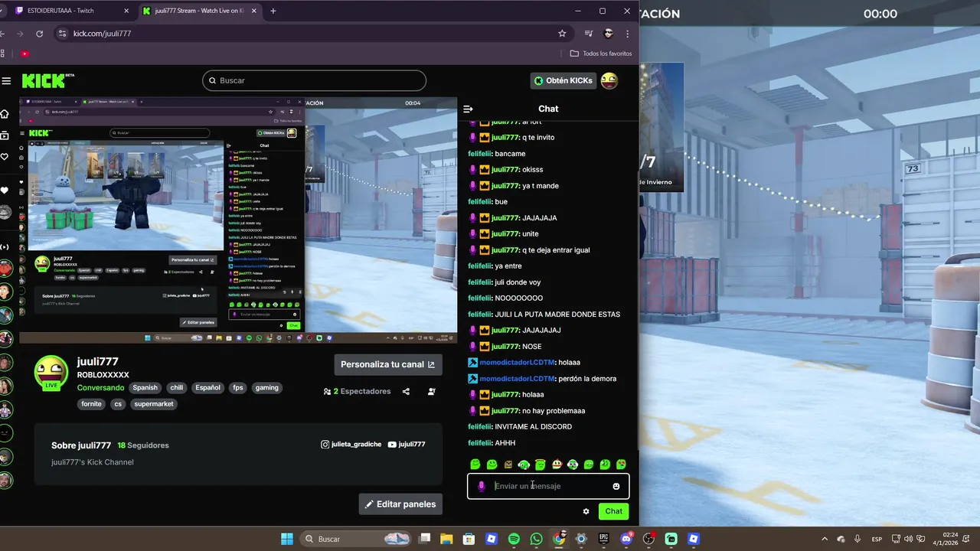The height and width of the screenshot is (551, 980).
Task: Close the ESTOIDERUTAAA Twitch tab
Action: (126, 11)
